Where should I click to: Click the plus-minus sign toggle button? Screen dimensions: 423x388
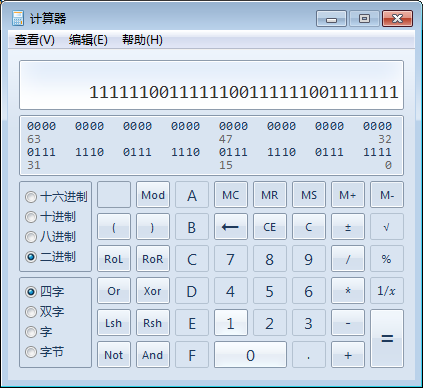click(x=348, y=227)
